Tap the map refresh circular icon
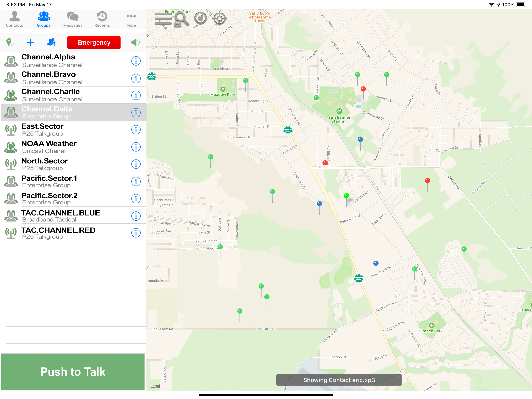This screenshot has height=399, width=532. (x=200, y=18)
